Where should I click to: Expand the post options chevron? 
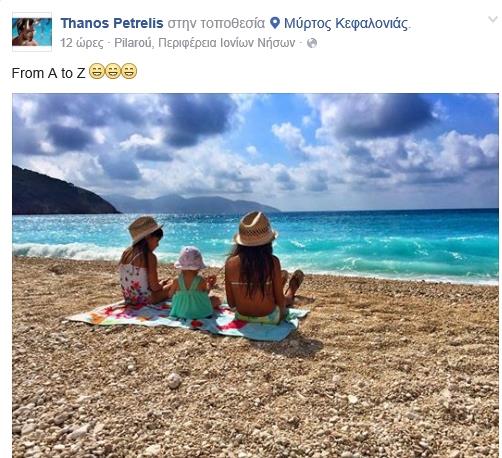click(493, 19)
